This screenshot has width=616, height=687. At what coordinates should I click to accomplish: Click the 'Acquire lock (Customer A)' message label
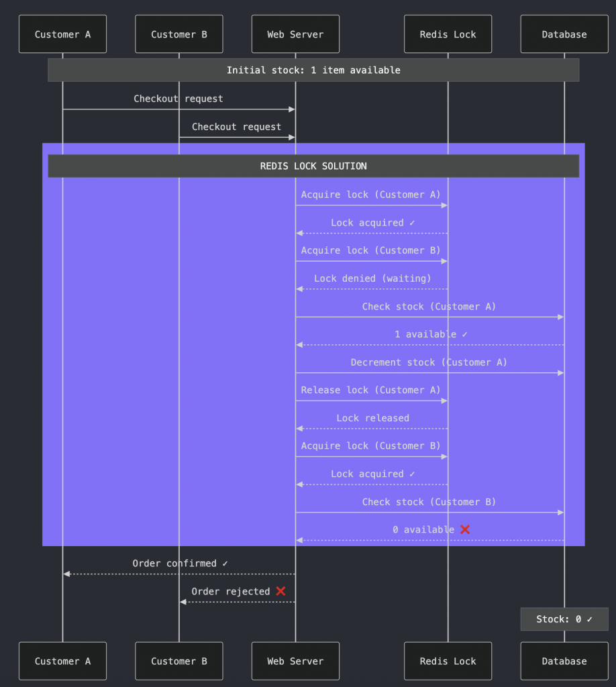pyautogui.click(x=370, y=195)
